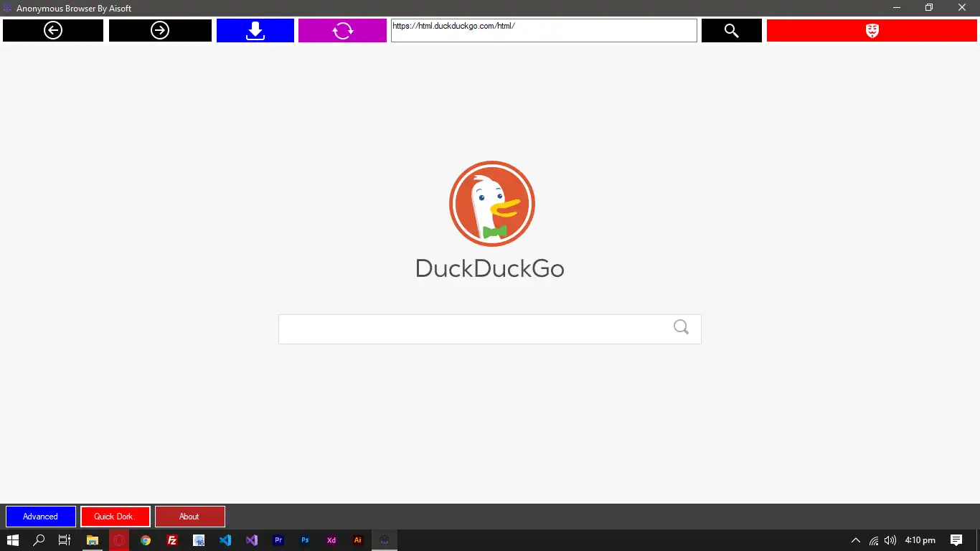The height and width of the screenshot is (551, 980).
Task: Click the DuckDuckGo duck logo
Action: 492,204
